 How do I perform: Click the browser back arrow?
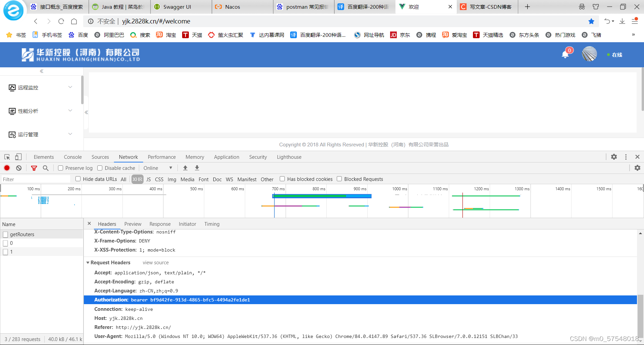coord(36,21)
